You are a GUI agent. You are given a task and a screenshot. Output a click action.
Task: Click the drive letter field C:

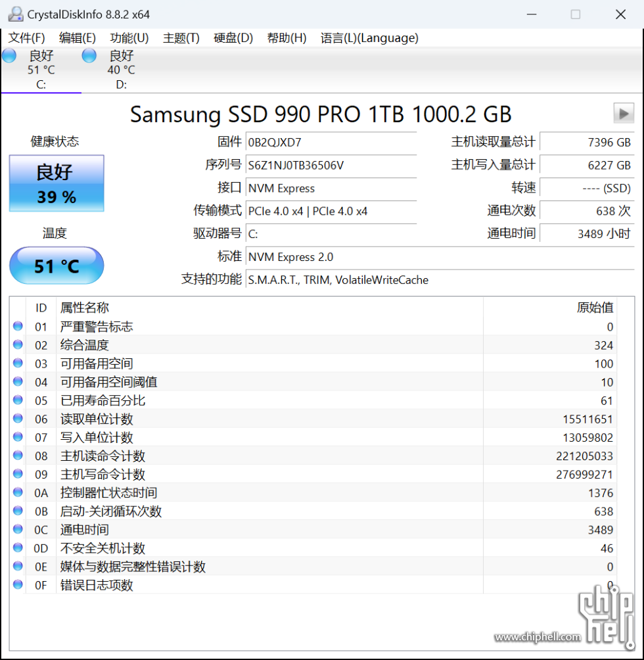pos(331,234)
